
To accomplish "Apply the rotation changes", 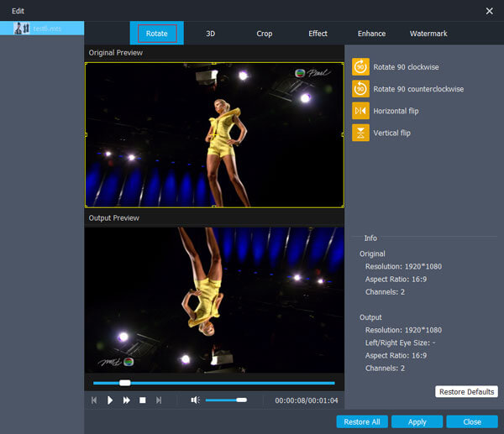I will (x=417, y=421).
